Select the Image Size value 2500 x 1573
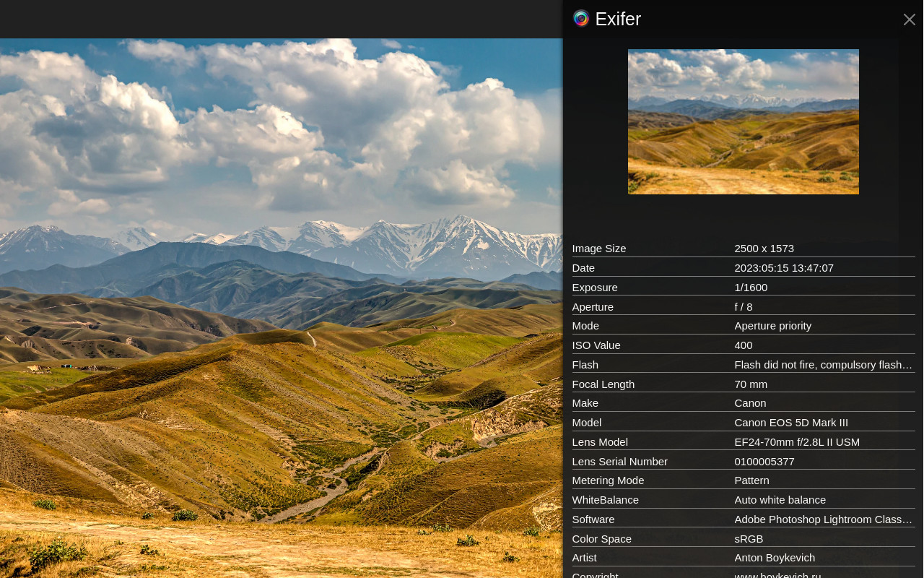 [764, 249]
